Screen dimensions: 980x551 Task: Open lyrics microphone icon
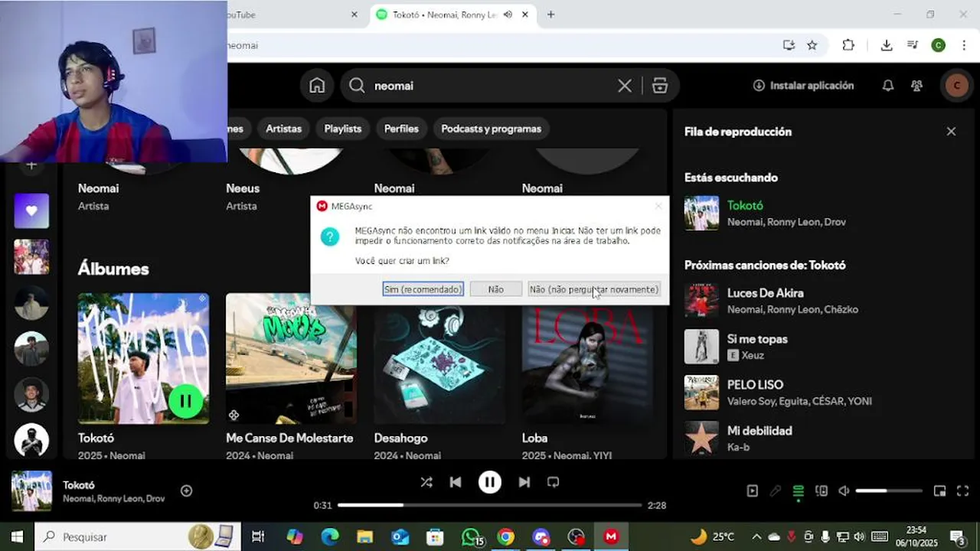pos(776,491)
